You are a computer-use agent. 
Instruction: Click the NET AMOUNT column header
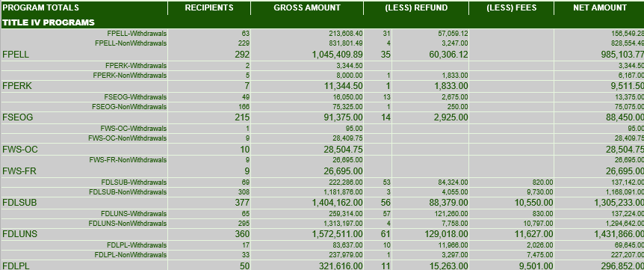click(600, 7)
